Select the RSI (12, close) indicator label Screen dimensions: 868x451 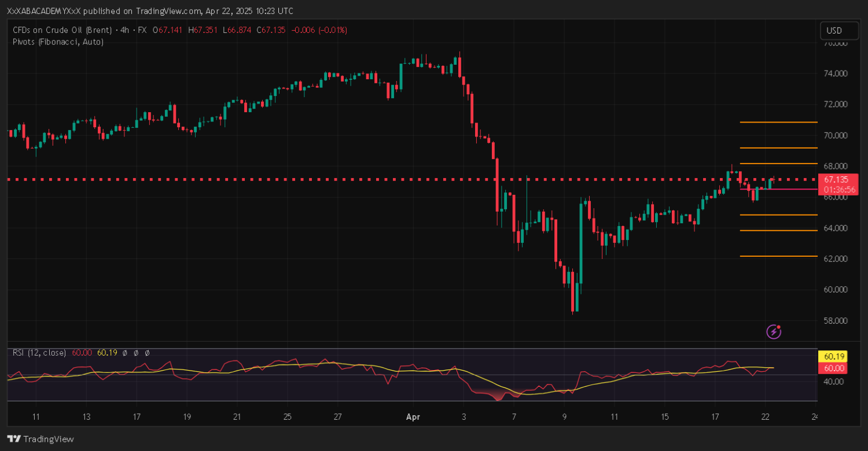[39, 352]
